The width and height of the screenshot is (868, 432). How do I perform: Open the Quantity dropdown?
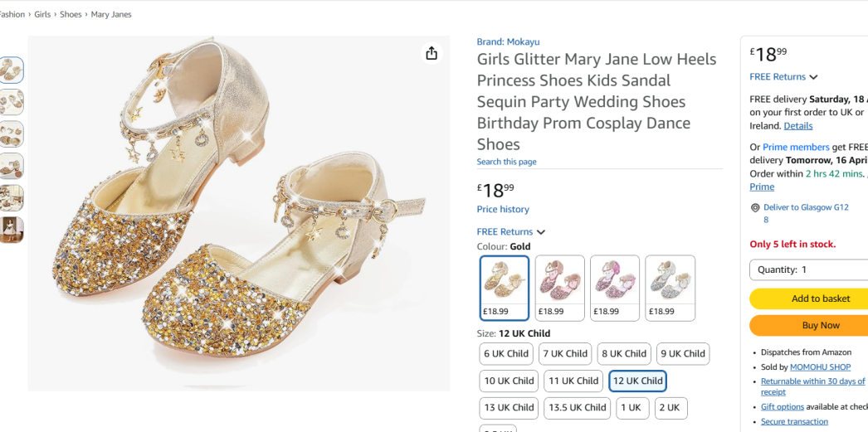click(809, 269)
